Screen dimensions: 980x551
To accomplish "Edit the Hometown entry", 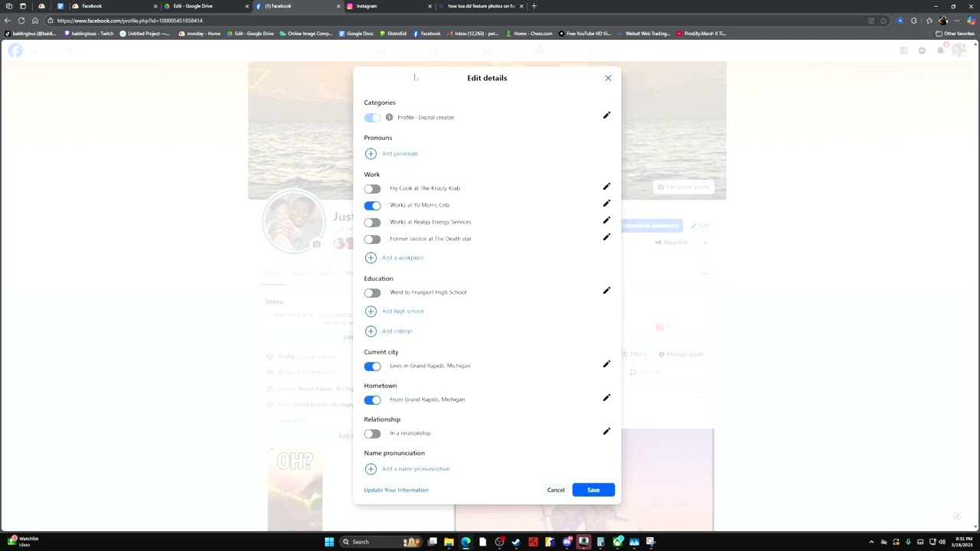I will point(606,398).
